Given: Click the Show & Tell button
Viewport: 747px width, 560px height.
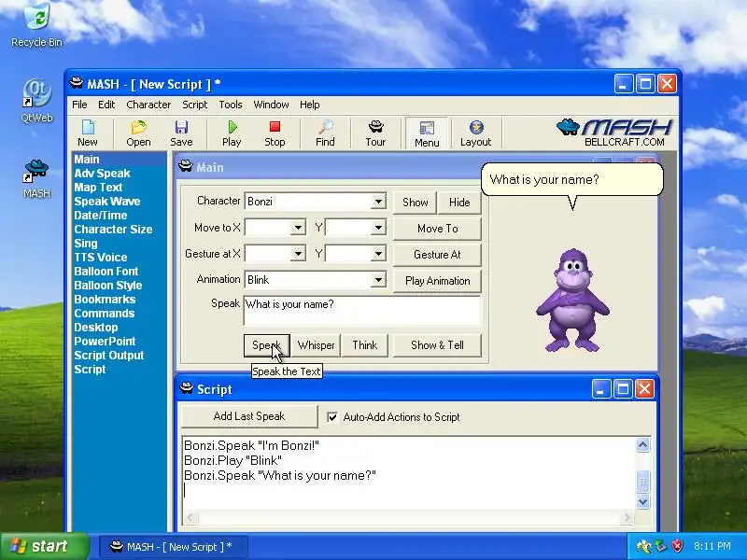Looking at the screenshot, I should click(437, 345).
